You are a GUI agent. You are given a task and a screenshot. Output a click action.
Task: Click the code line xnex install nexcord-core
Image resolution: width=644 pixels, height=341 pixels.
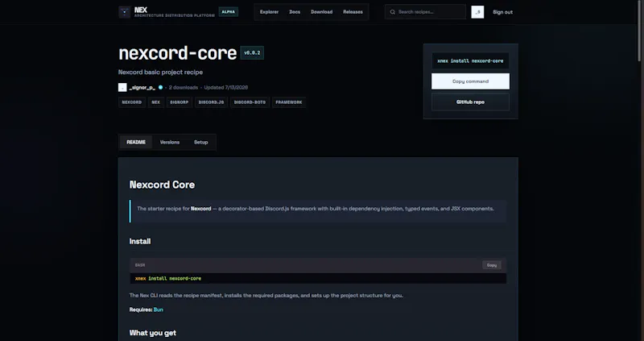(x=168, y=278)
